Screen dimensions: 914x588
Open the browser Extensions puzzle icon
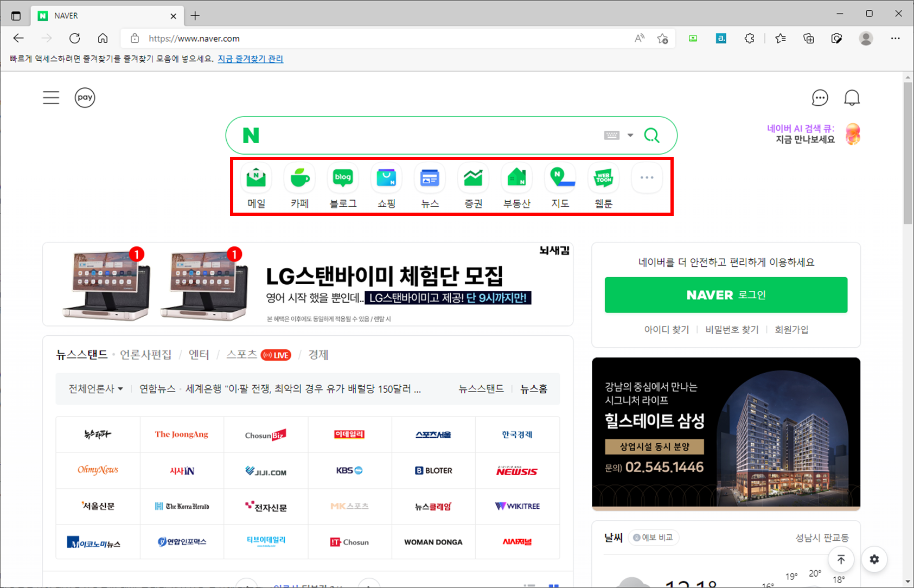[749, 39]
